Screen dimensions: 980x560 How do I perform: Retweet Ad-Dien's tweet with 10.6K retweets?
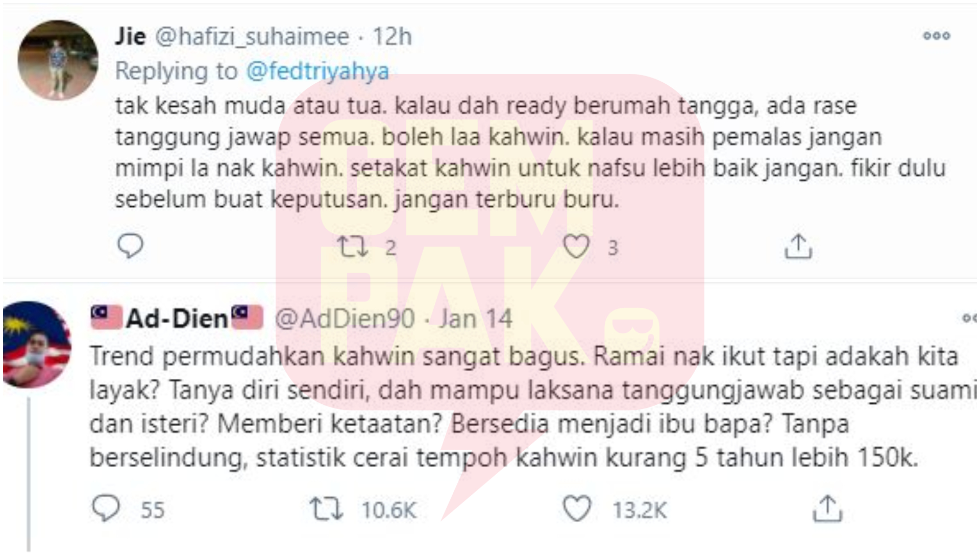pyautogui.click(x=327, y=509)
